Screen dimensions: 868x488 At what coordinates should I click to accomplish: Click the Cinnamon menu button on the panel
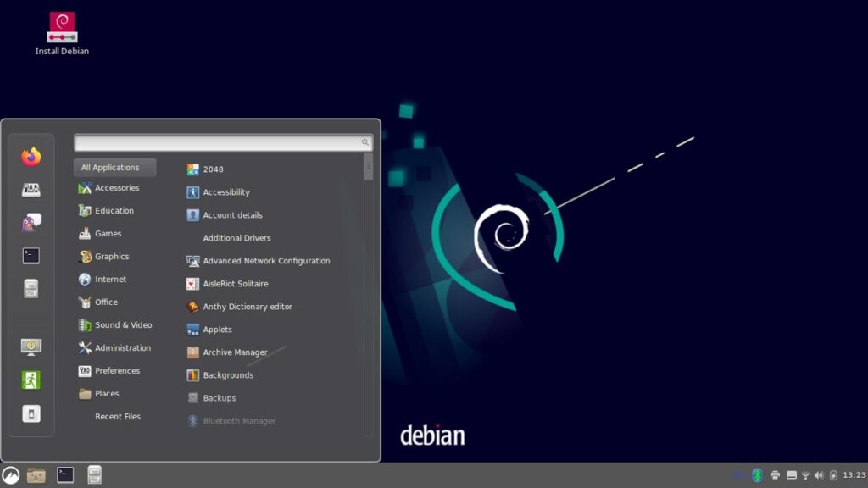pyautogui.click(x=10, y=475)
